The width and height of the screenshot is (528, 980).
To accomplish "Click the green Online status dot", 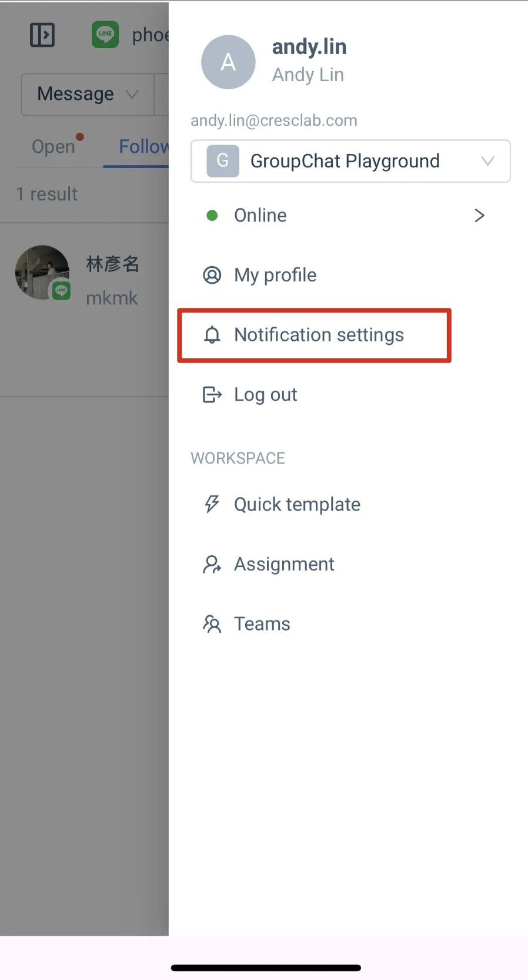I will 212,216.
